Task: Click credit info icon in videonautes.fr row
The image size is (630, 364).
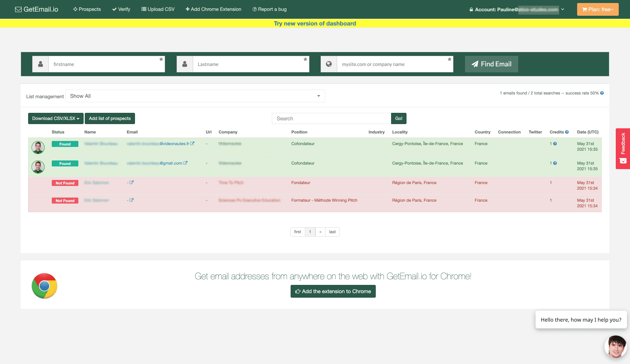Action: click(555, 144)
